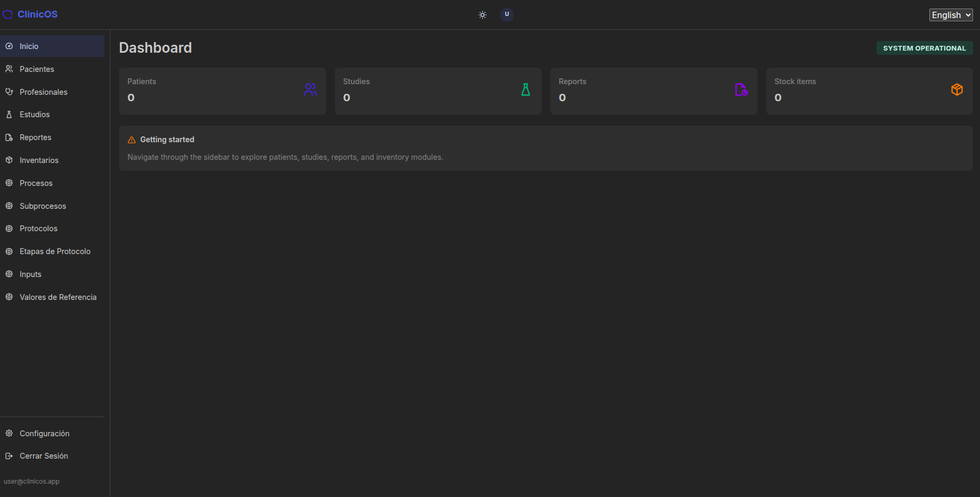
Task: Open the Procesos menu item
Action: (x=36, y=183)
